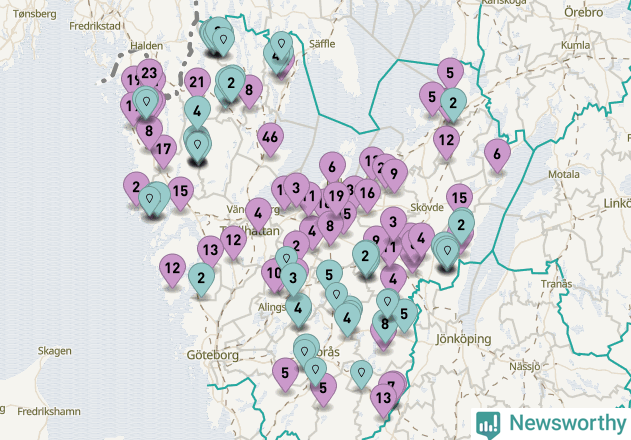Select the purple 6 marker nearest Motala
The image size is (631, 440).
pyautogui.click(x=497, y=156)
